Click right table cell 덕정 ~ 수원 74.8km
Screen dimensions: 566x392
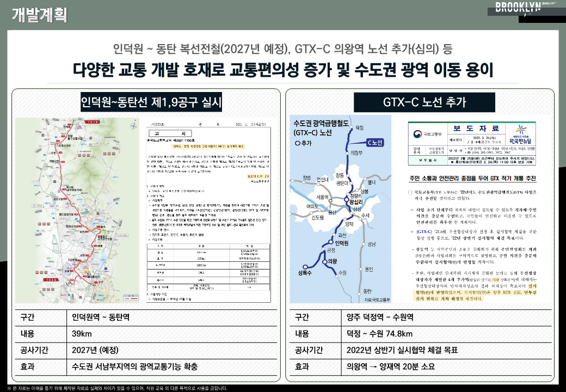379,334
